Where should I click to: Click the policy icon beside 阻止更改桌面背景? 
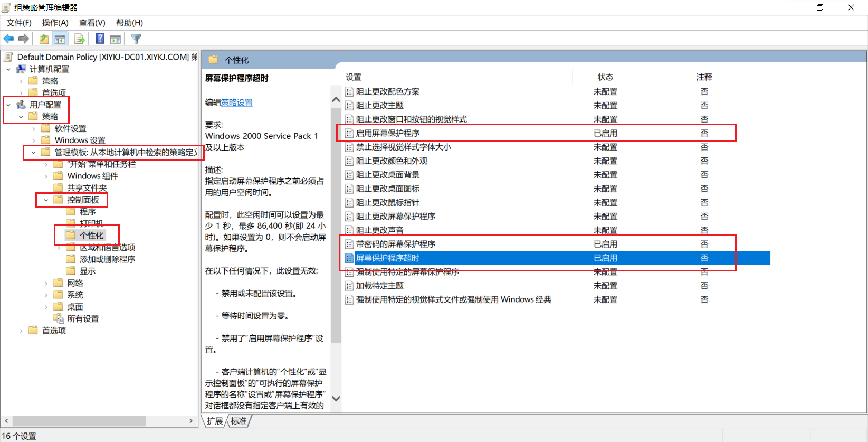[x=349, y=175]
